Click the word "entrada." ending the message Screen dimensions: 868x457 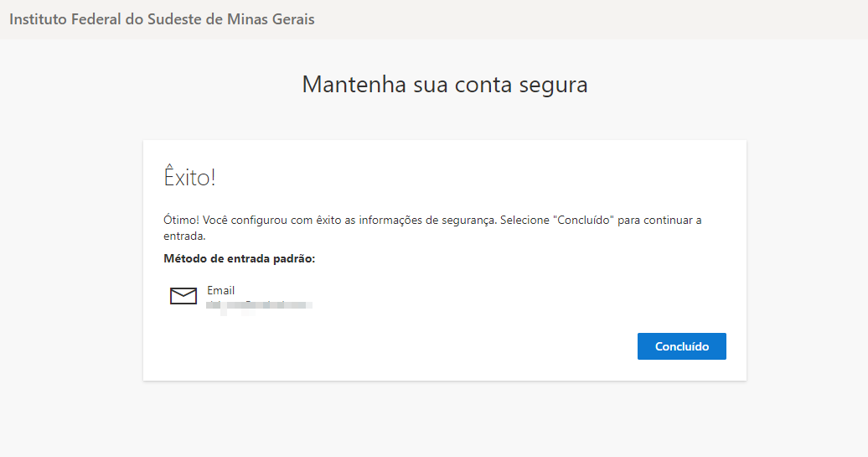[x=184, y=236]
